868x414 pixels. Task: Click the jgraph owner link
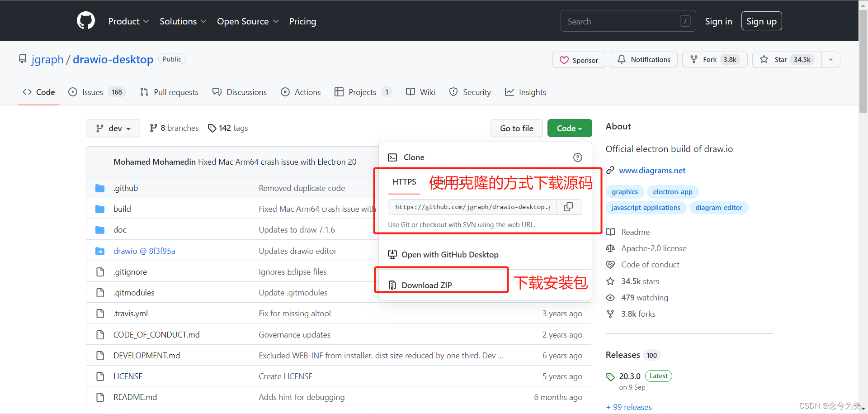coord(47,59)
